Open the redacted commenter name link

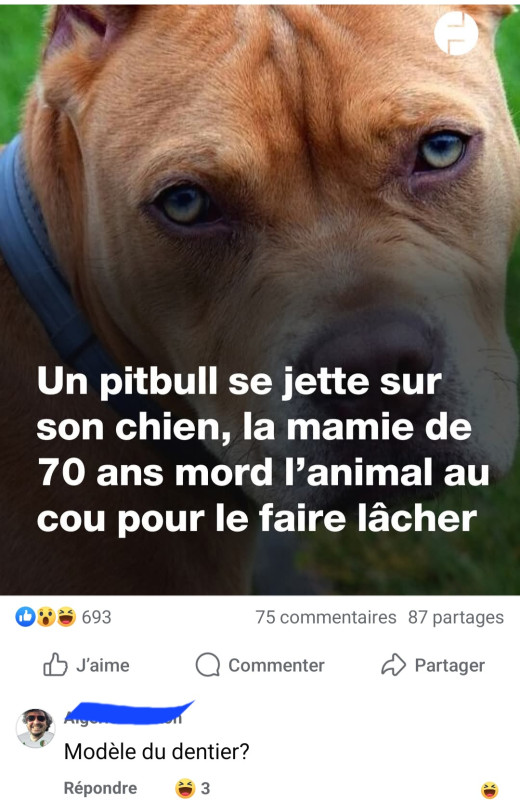tap(129, 713)
